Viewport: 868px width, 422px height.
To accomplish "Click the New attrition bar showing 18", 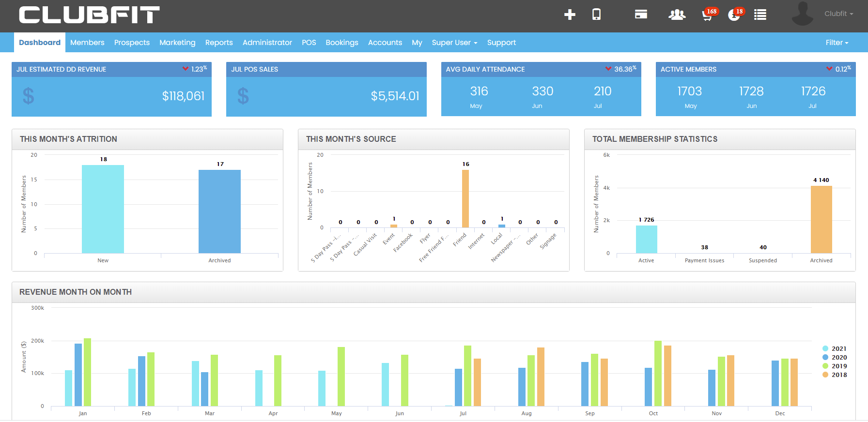I will [x=103, y=209].
